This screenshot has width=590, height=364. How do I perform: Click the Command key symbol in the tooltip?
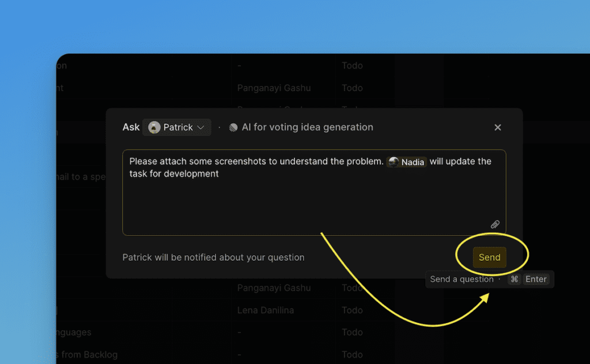tap(514, 279)
